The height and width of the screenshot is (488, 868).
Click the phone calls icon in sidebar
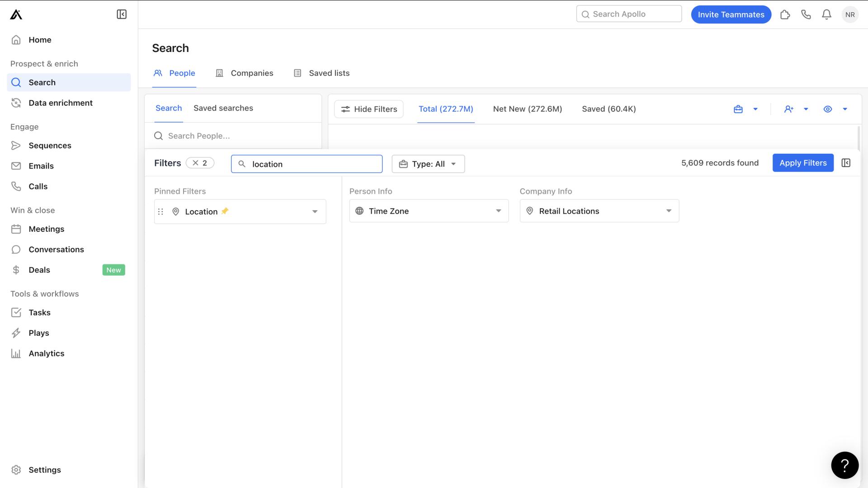[16, 186]
